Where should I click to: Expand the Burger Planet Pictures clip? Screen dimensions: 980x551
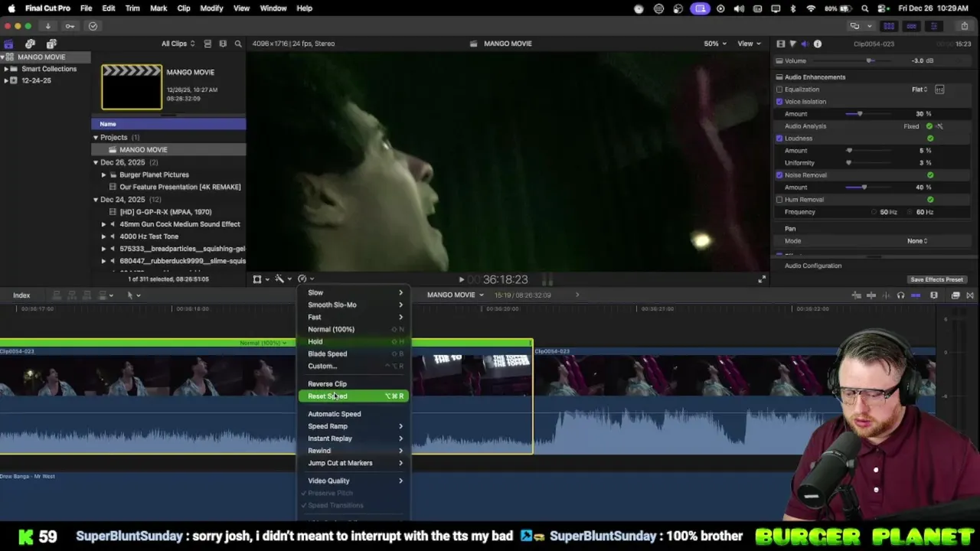pos(103,174)
